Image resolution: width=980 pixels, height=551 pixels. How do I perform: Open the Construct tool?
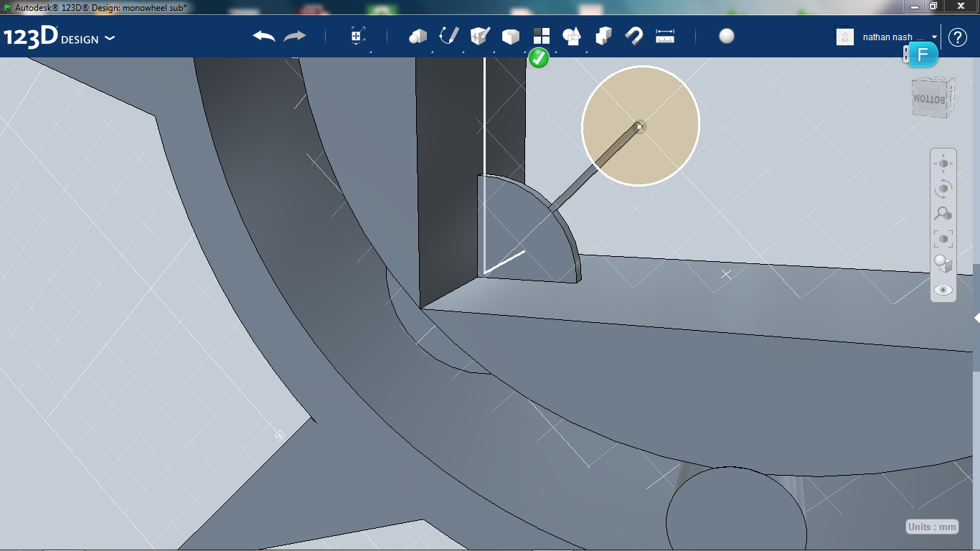pos(480,36)
